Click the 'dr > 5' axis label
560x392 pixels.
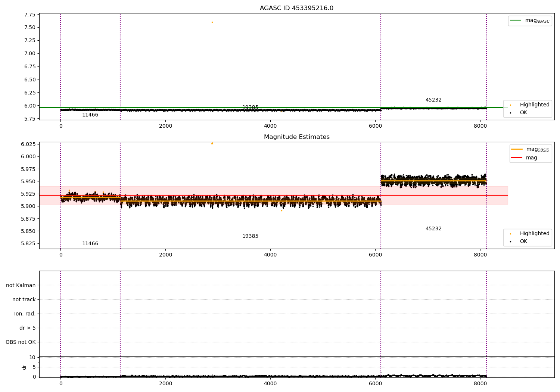28,328
